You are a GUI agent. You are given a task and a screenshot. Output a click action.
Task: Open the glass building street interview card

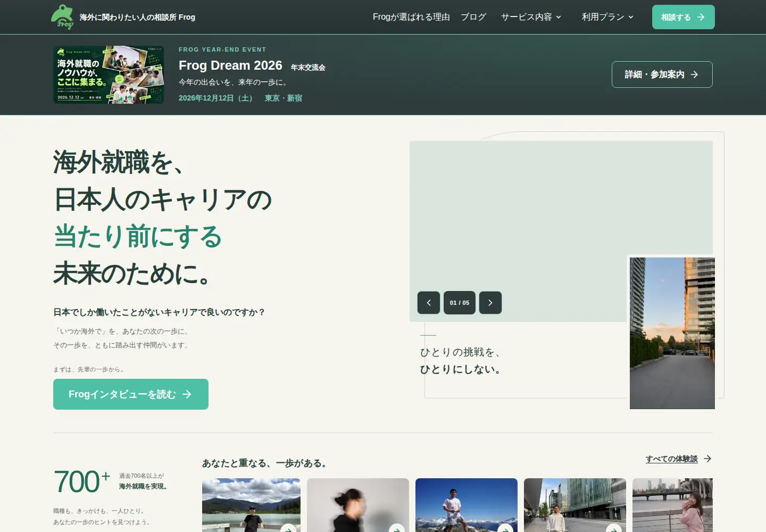575,505
